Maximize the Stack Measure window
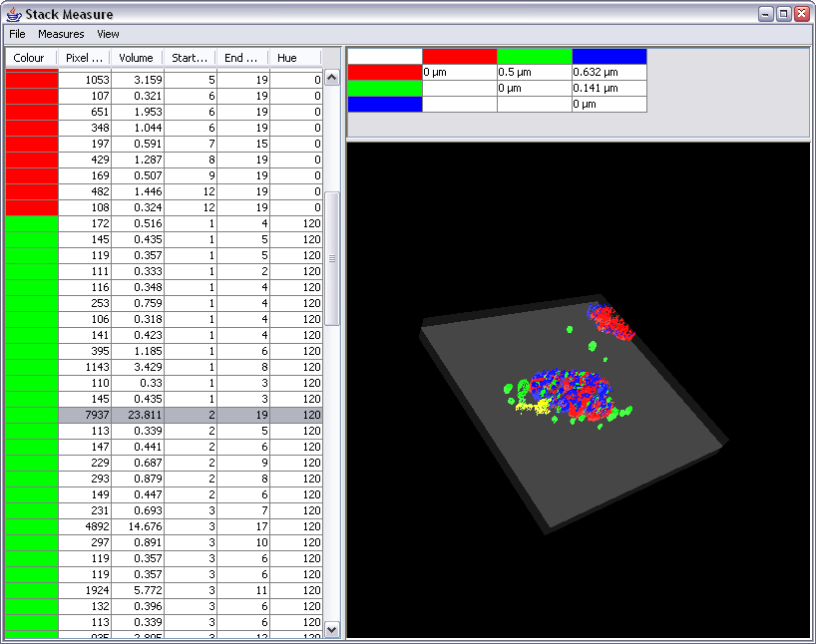 pos(784,14)
